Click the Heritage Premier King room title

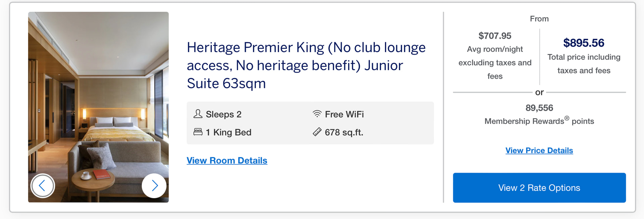(x=306, y=65)
